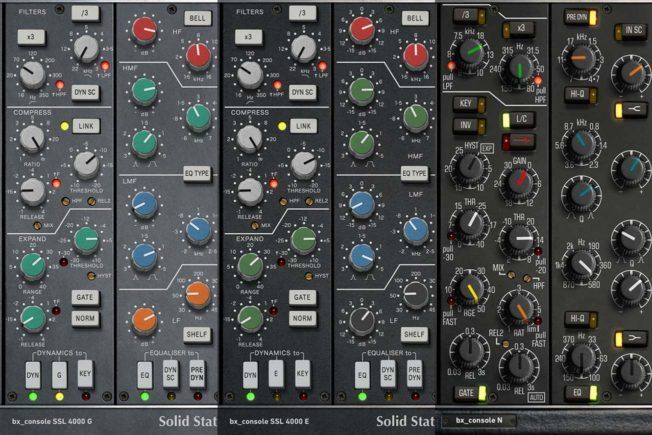The image size is (652, 435).
Task: Toggle the L/C switch on bx_console N
Action: pyautogui.click(x=518, y=120)
